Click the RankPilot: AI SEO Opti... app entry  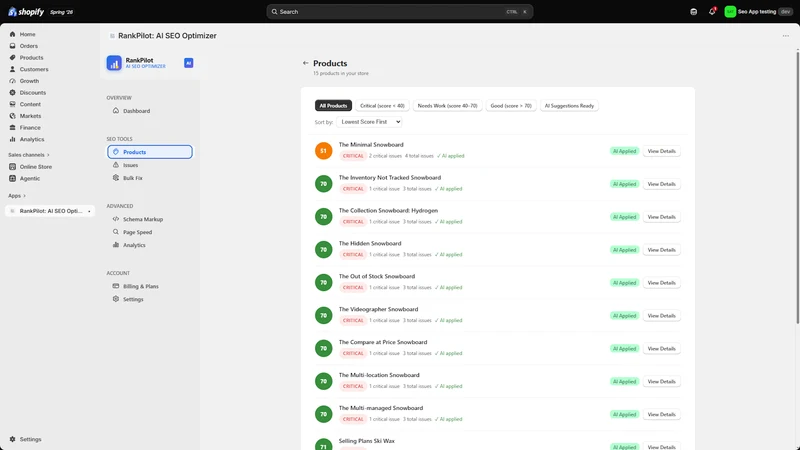click(50, 211)
